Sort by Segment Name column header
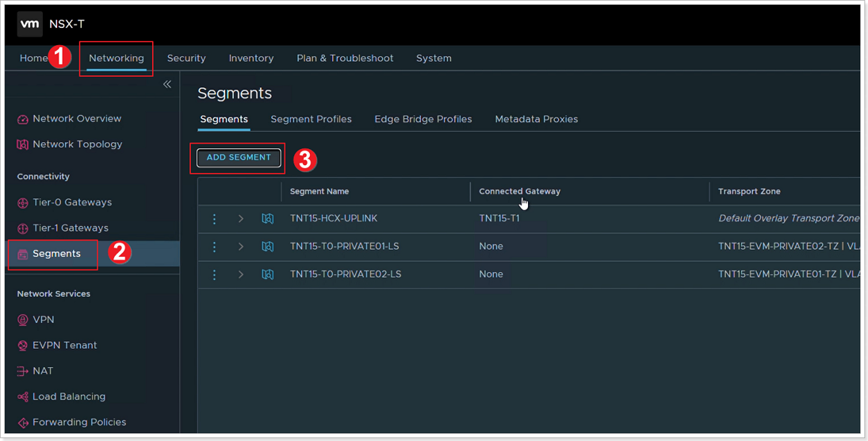Viewport: 868px width, 441px height. point(319,191)
